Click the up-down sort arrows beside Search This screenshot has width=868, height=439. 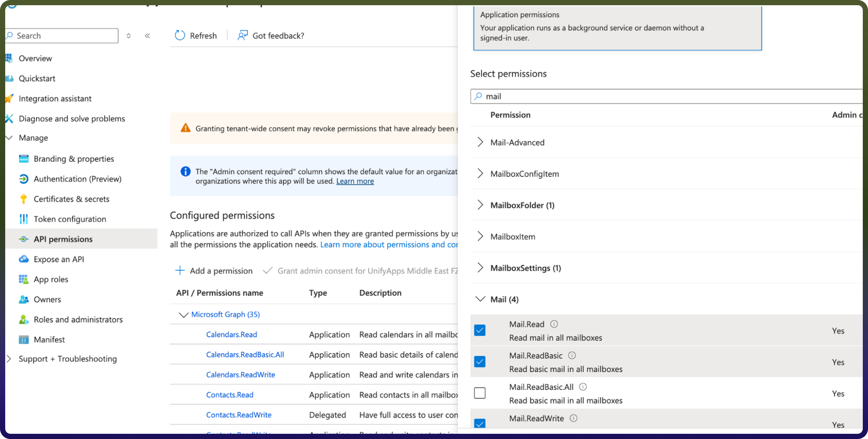129,36
